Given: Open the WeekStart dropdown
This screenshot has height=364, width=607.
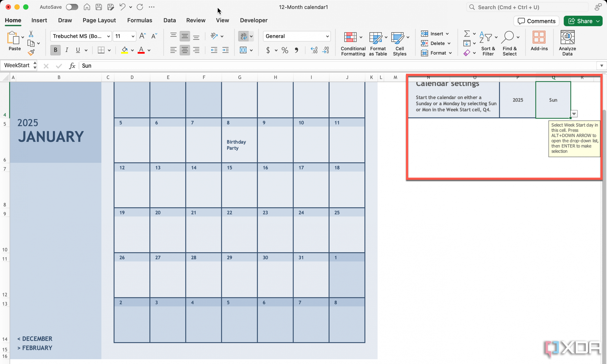Looking at the screenshot, I should (x=574, y=114).
